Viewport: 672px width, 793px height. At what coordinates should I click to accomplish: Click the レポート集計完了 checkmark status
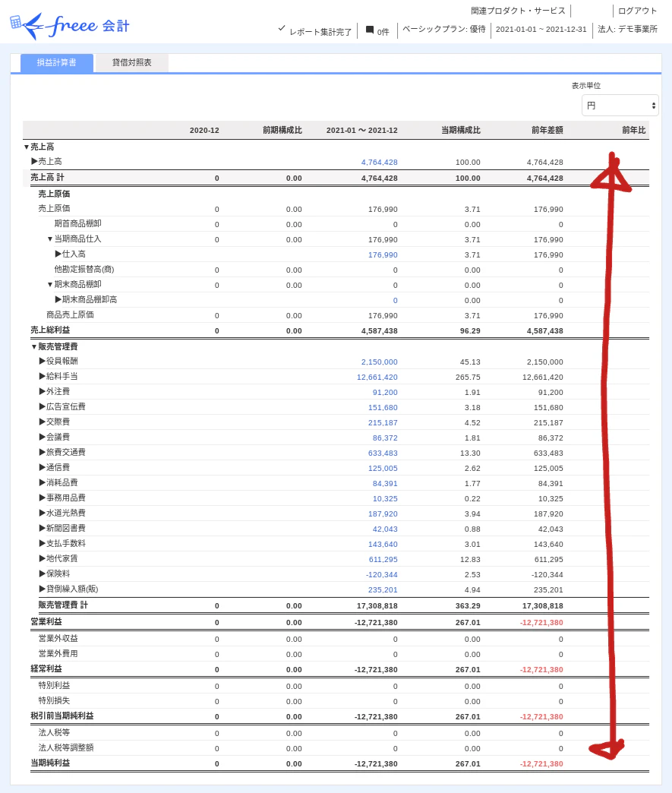[314, 31]
